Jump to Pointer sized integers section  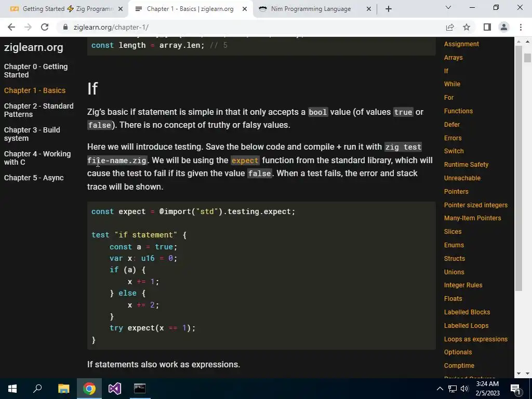(x=476, y=205)
